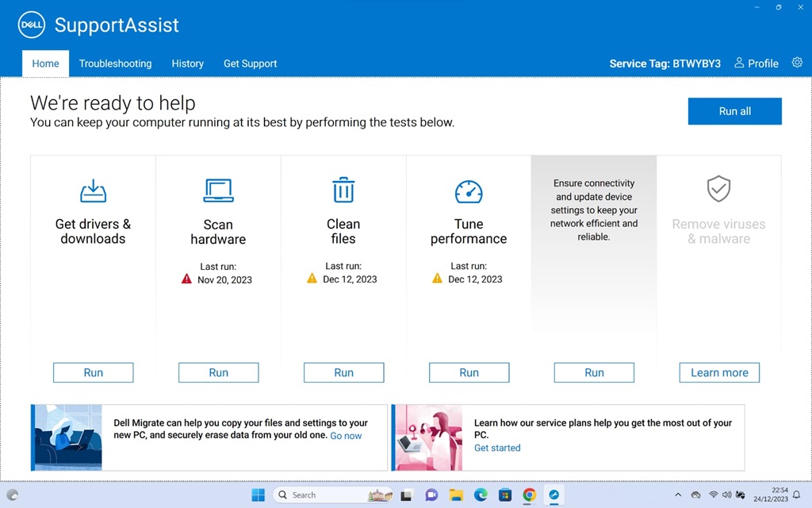Click the yellow warning icon under Tune performance
812x508 pixels.
point(437,279)
